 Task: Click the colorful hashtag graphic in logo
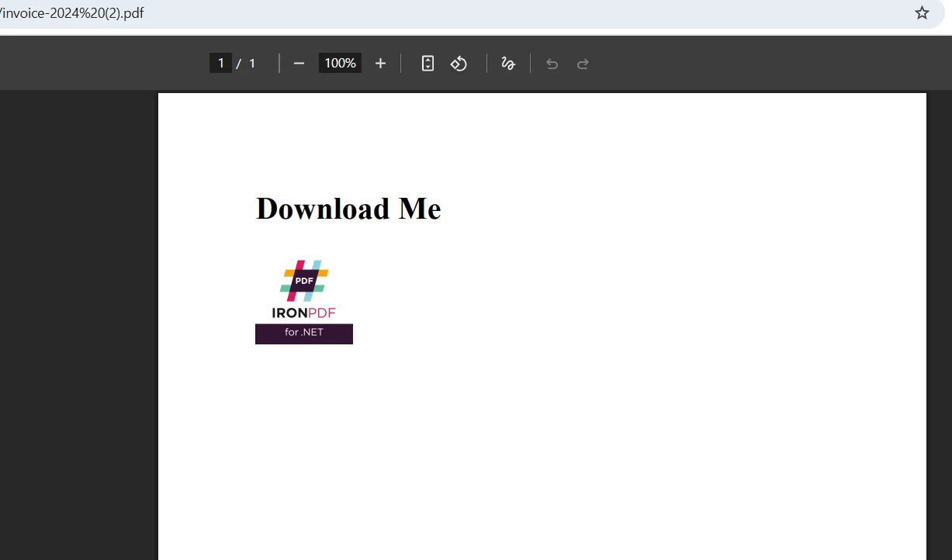pyautogui.click(x=303, y=281)
